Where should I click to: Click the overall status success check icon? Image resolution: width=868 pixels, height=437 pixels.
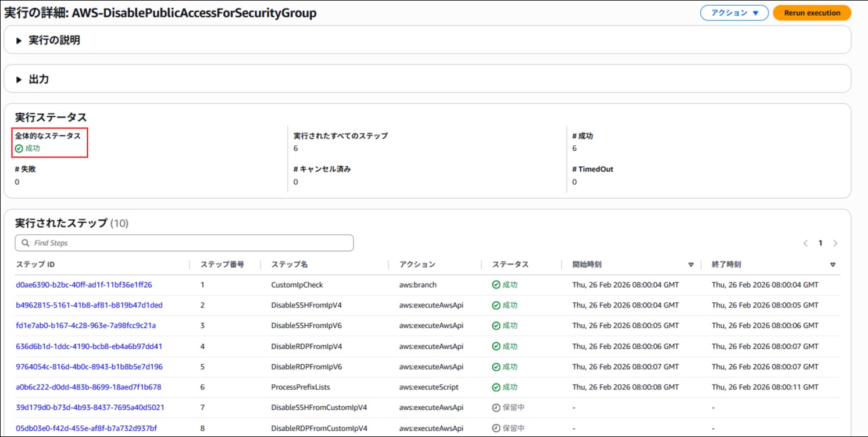(x=19, y=149)
